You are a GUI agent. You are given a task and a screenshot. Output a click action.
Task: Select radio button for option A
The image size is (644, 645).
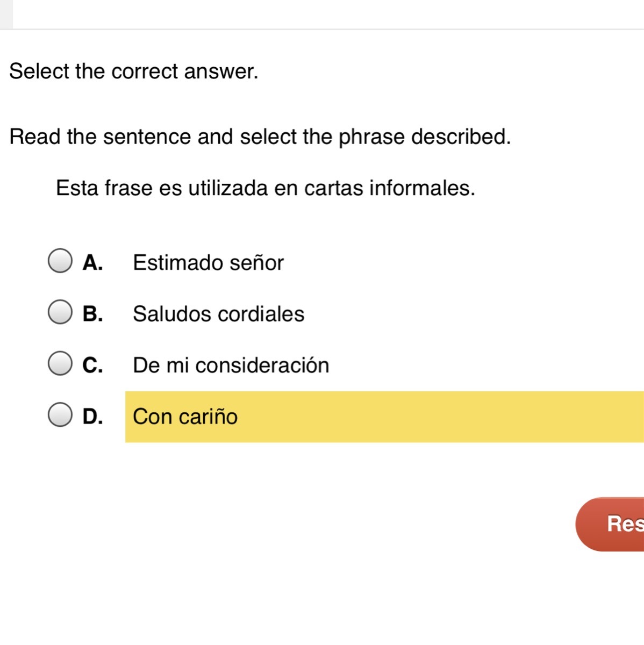pos(60,261)
